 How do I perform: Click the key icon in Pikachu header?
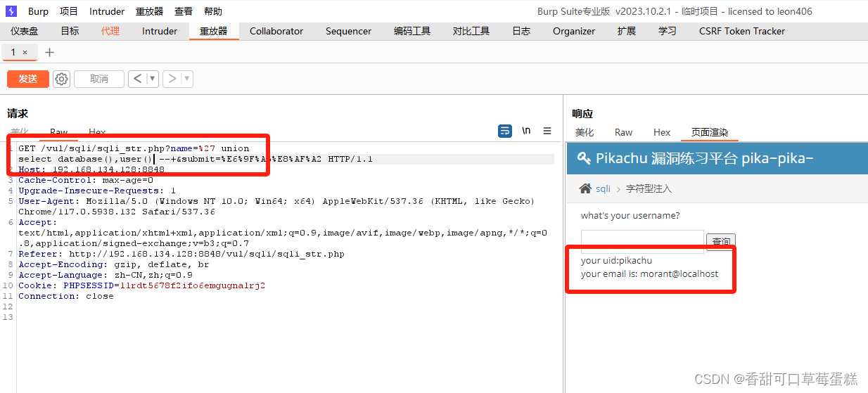584,158
